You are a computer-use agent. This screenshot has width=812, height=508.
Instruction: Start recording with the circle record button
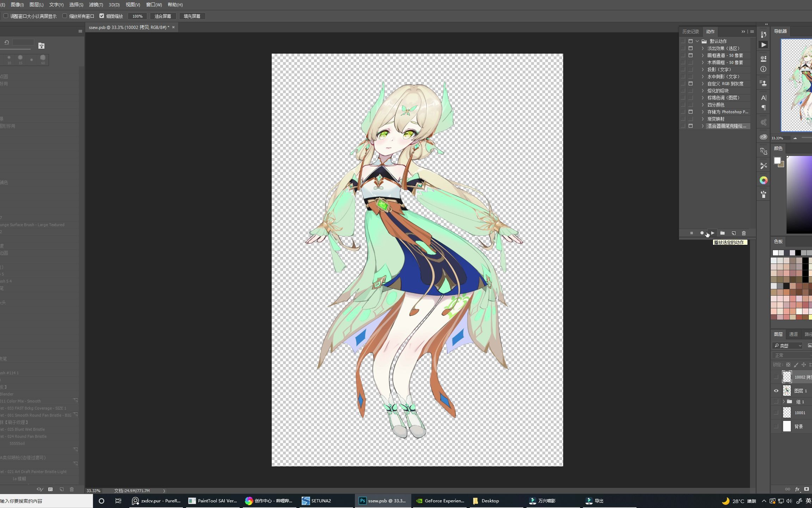[702, 233]
